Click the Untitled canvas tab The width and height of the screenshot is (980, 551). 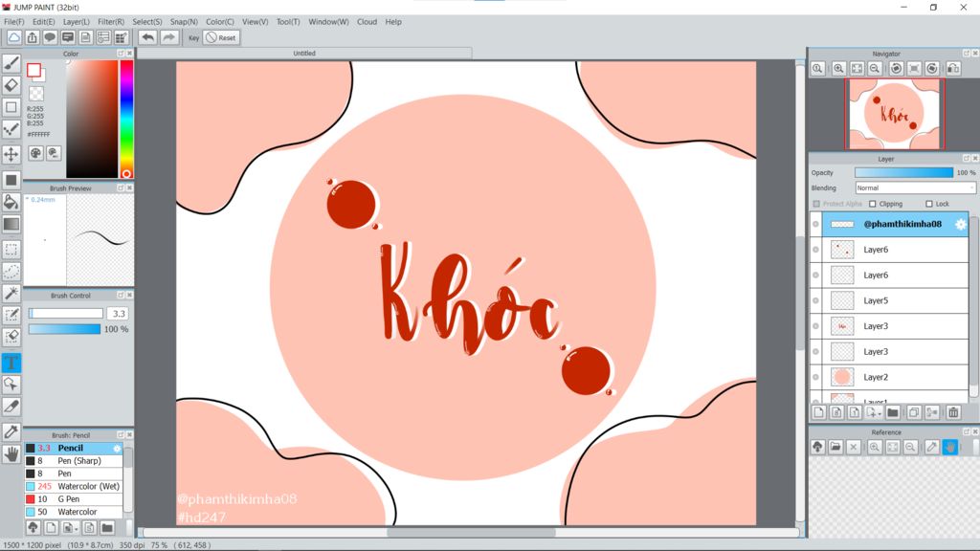[x=304, y=54]
